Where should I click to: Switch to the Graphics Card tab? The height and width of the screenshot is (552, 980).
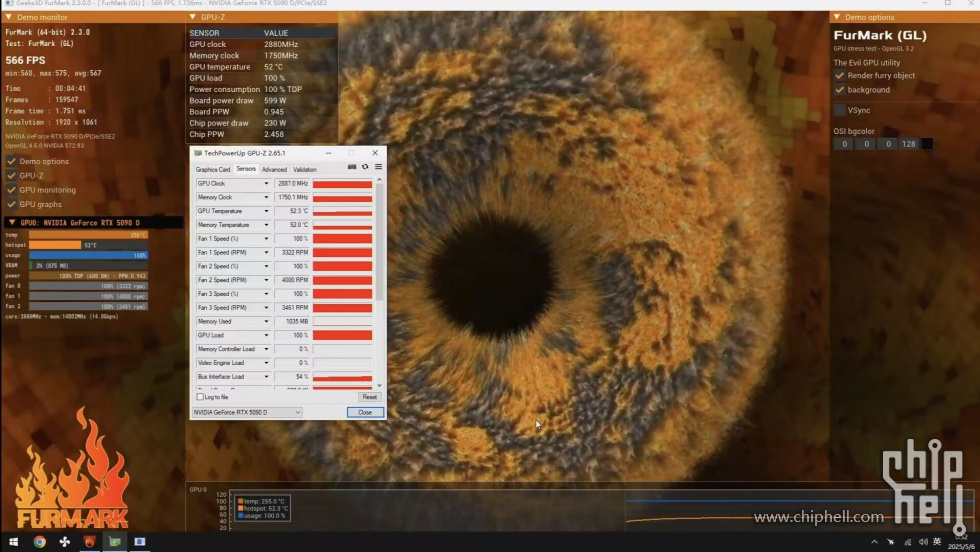(x=212, y=169)
